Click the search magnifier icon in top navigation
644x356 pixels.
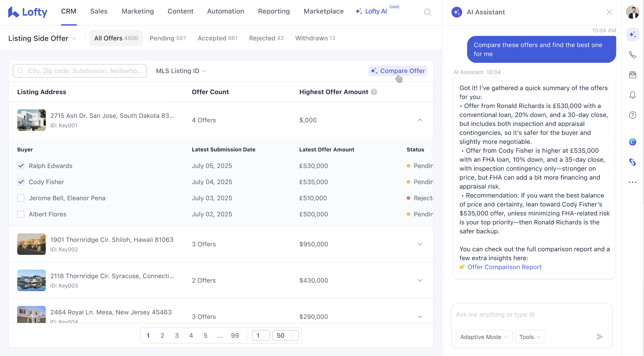(428, 12)
